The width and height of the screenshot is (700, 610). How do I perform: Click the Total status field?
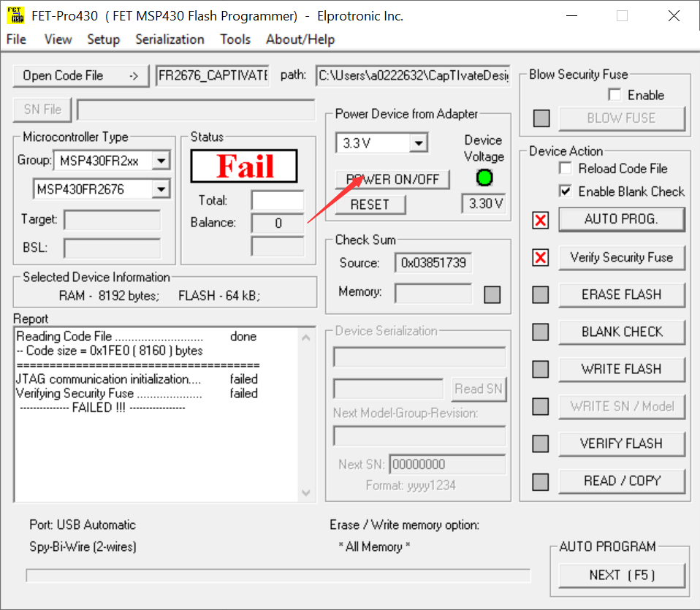278,200
